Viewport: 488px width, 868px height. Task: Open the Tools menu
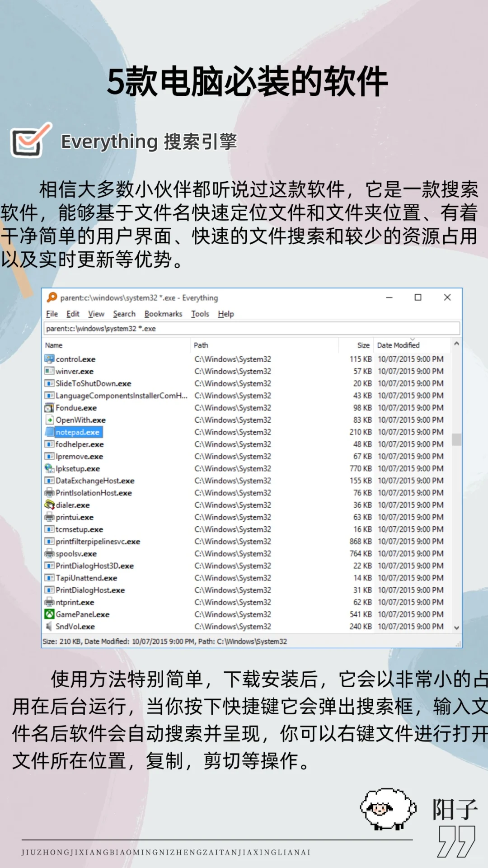200,314
